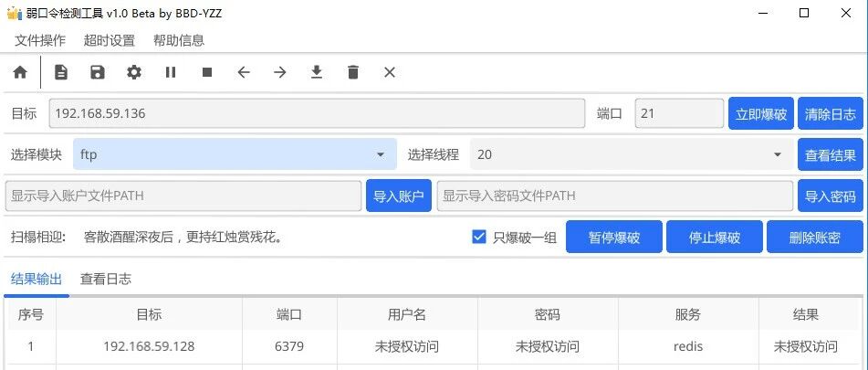Click the 导入密码 button

coord(831,196)
